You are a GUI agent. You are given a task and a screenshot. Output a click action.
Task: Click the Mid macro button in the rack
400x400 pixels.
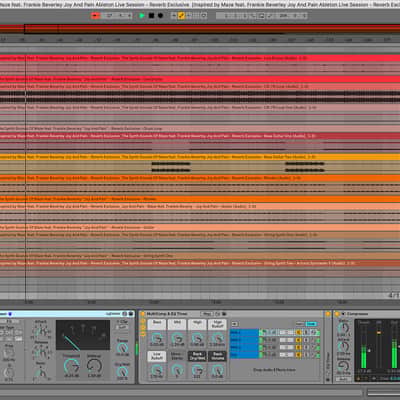coord(177,324)
